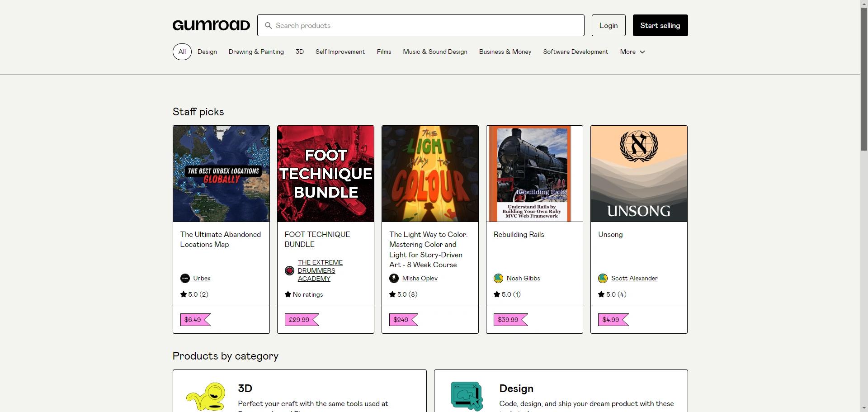Click the $39.99 price tag
This screenshot has height=412, width=868.
[x=511, y=320]
